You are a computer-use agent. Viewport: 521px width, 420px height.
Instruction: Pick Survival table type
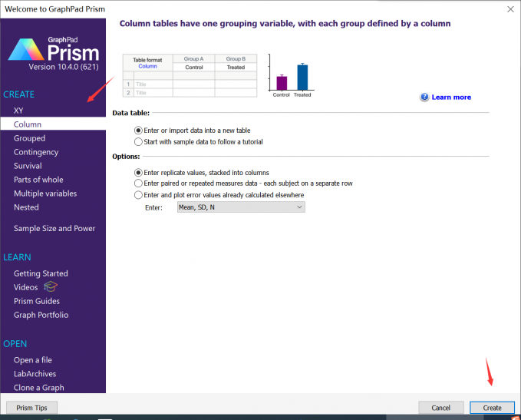[x=28, y=166]
